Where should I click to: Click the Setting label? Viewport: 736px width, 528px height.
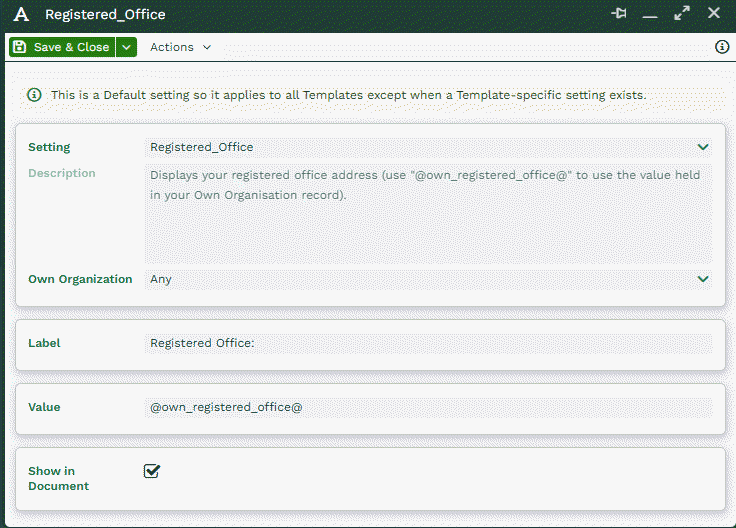[x=49, y=147]
